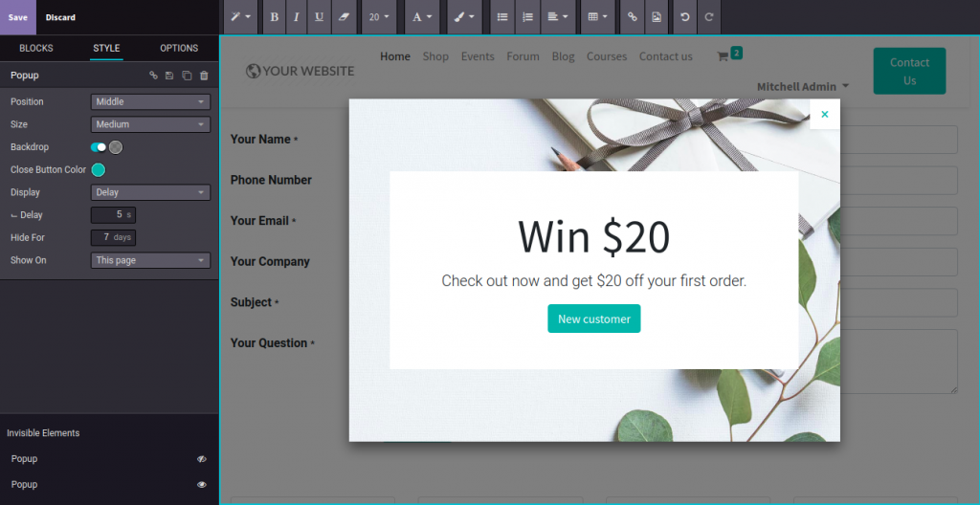This screenshot has height=505, width=980.
Task: Delete the Popup block with trash icon
Action: (204, 76)
